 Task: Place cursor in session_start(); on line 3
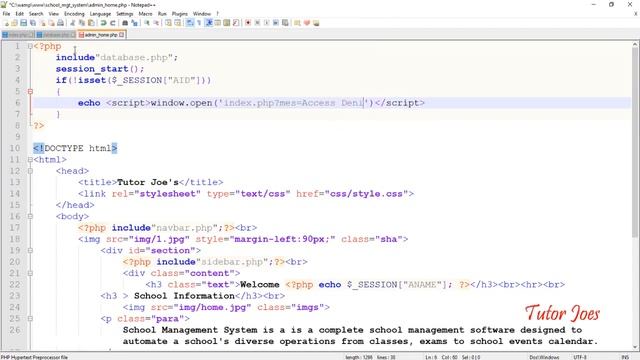click(x=100, y=69)
